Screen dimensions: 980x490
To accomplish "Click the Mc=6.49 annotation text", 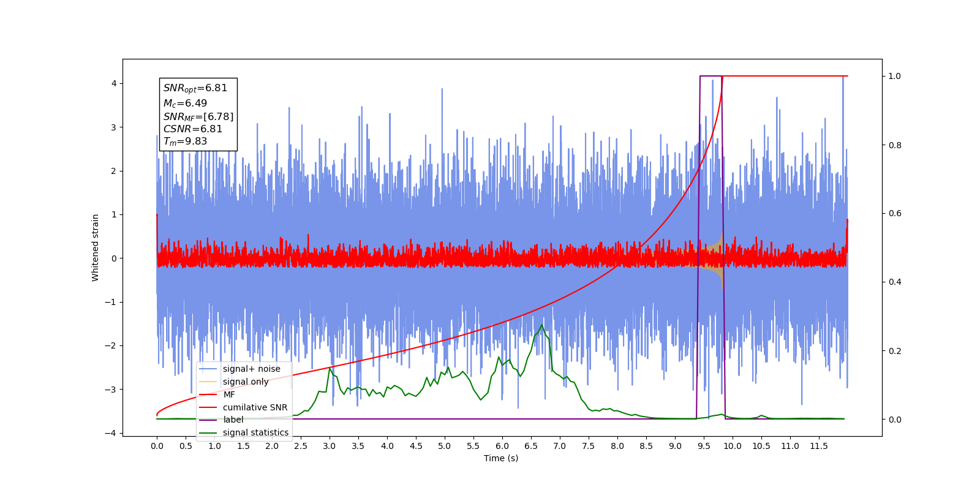I will tap(185, 104).
